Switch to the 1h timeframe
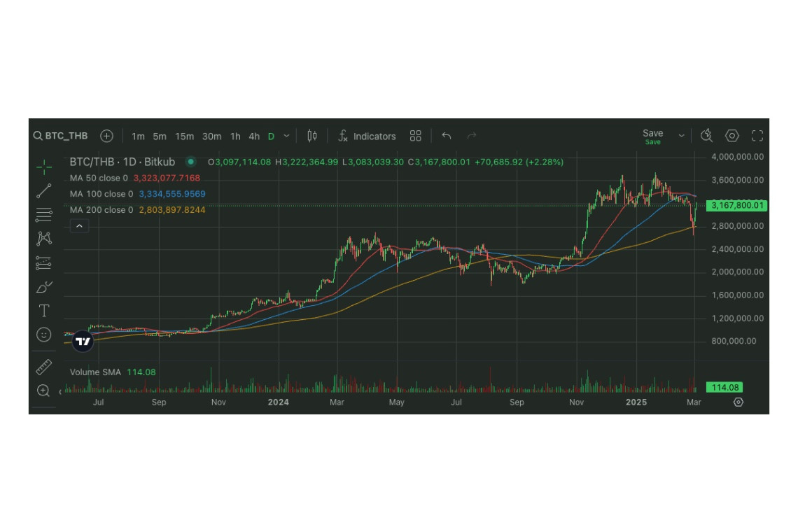Screen dimensions: 798x532 235,136
